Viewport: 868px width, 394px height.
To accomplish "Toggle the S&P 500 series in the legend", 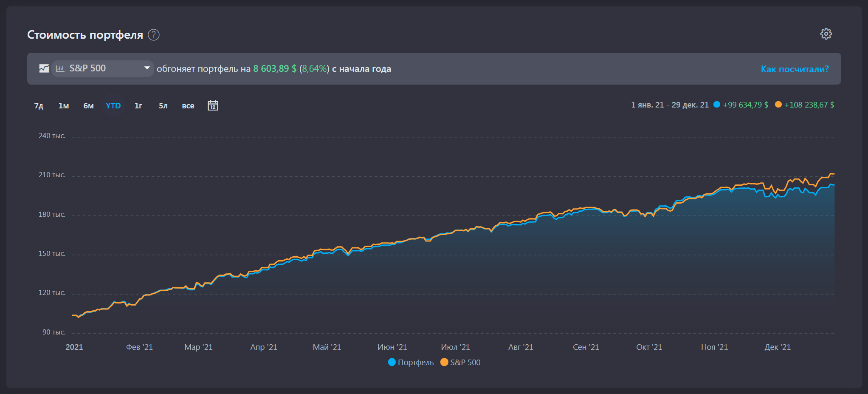I will (x=465, y=362).
